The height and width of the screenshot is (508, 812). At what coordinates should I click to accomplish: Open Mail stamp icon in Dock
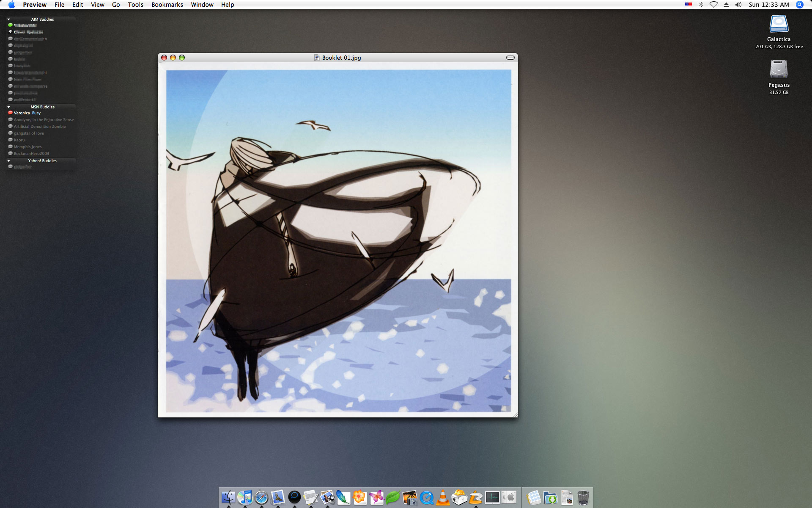278,497
